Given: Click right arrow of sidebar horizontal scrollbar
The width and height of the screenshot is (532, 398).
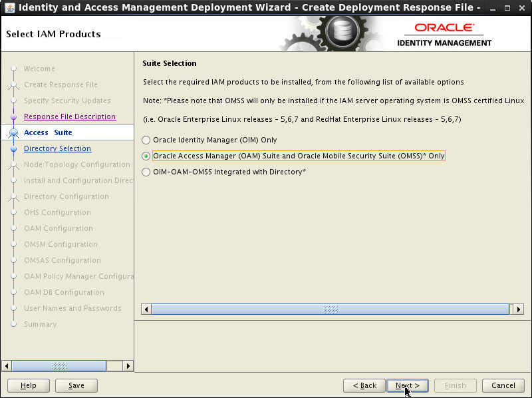Looking at the screenshot, I should tap(128, 366).
